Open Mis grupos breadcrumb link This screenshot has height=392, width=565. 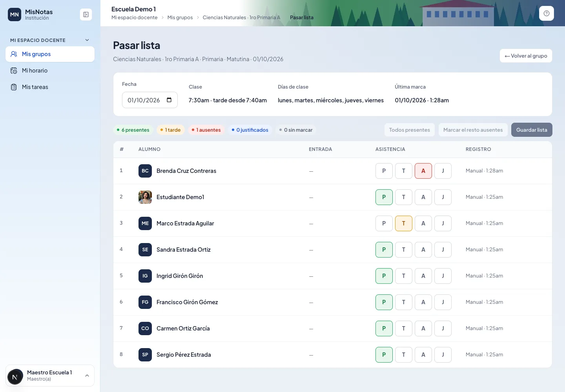(x=180, y=18)
